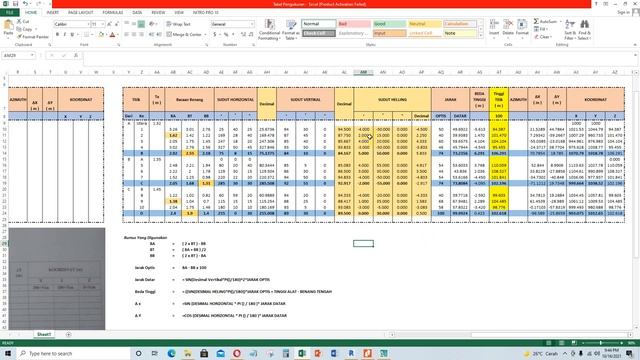Switch to the DATA tab

[137, 13]
